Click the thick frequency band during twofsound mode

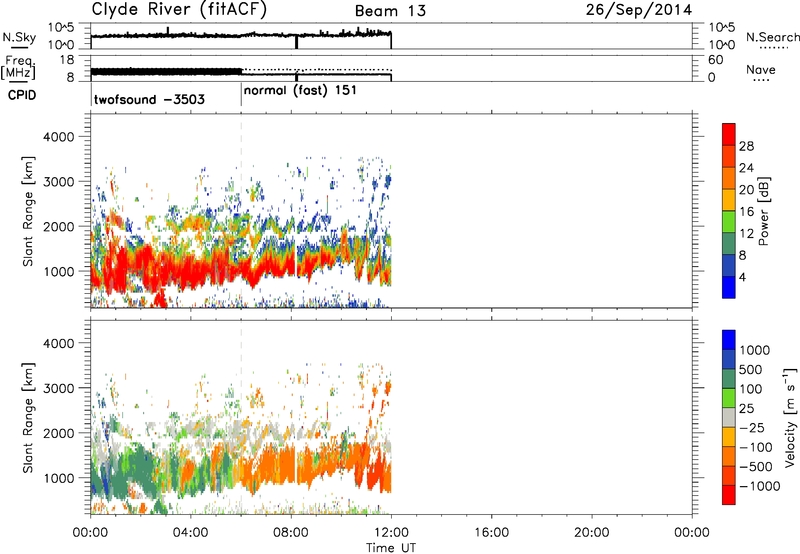pos(166,72)
